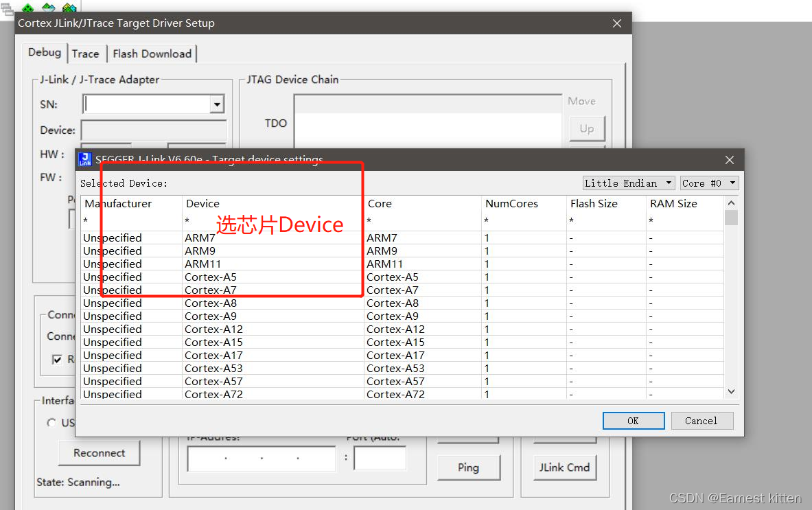Screen dimensions: 812x510
Task: Confirm device selection with OK
Action: [x=634, y=421]
